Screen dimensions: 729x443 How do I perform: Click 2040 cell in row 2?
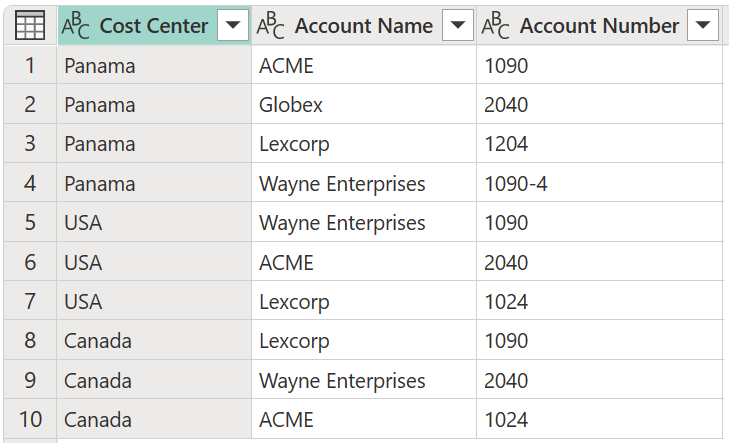(x=600, y=104)
